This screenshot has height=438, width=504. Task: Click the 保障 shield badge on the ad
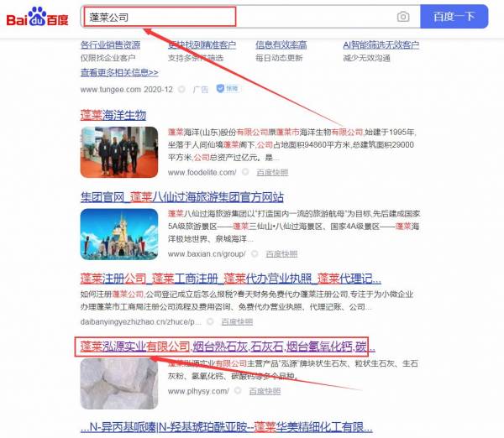(228, 88)
